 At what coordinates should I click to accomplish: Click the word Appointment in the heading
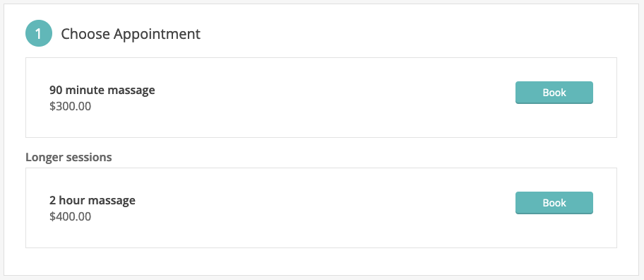coord(157,34)
